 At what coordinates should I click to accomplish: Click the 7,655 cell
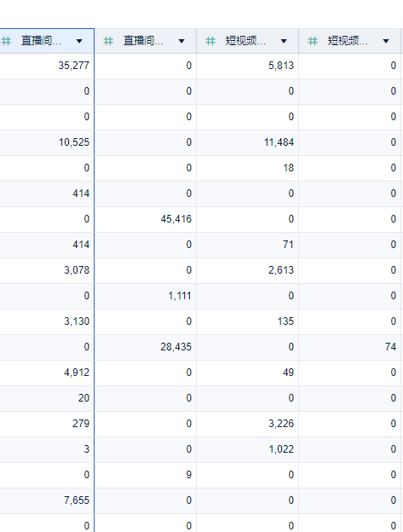pyautogui.click(x=47, y=500)
